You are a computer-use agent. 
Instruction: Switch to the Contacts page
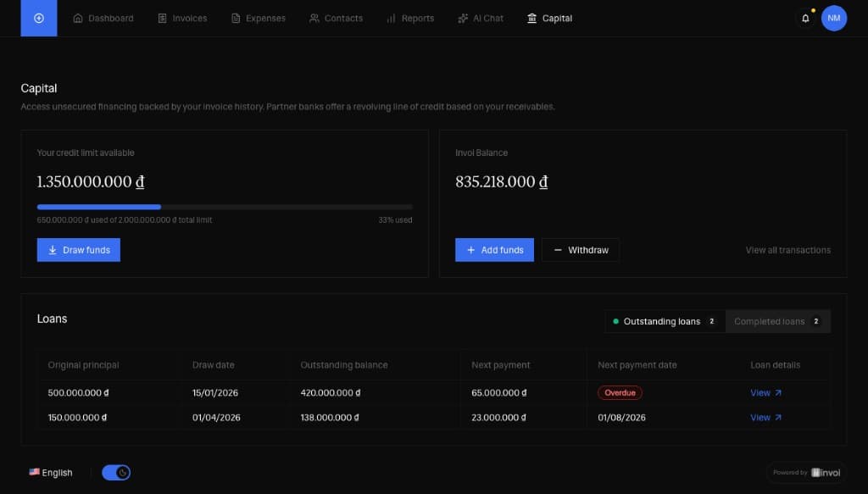pyautogui.click(x=336, y=19)
